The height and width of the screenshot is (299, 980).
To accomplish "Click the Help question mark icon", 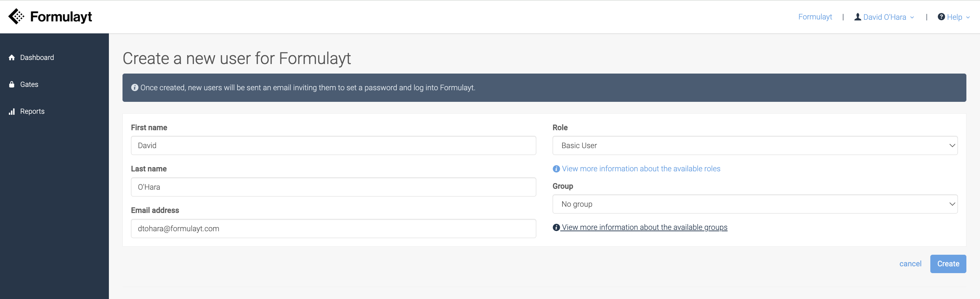I will click(941, 17).
